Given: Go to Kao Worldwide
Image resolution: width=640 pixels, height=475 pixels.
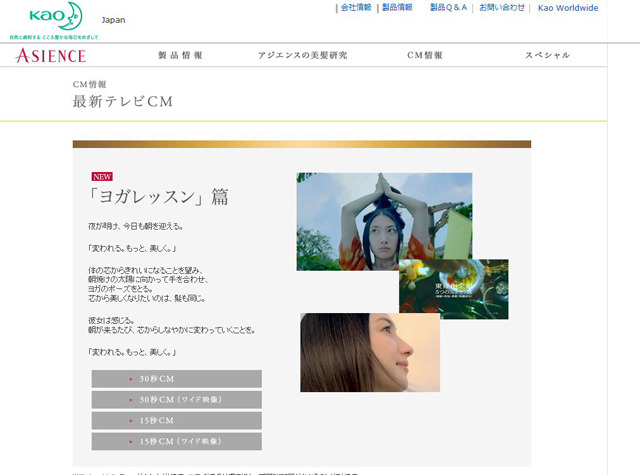Looking at the screenshot, I should pyautogui.click(x=568, y=8).
